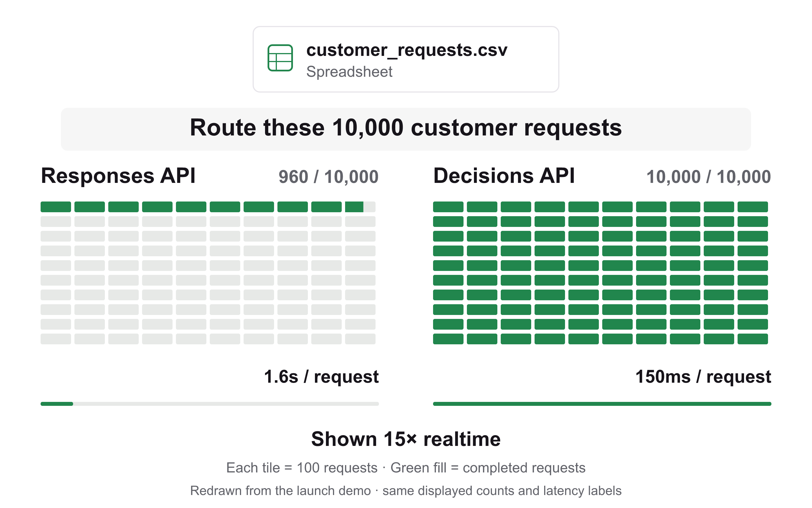Click the green spreadsheet icon
This screenshot has height=508, width=812.
pyautogui.click(x=280, y=58)
